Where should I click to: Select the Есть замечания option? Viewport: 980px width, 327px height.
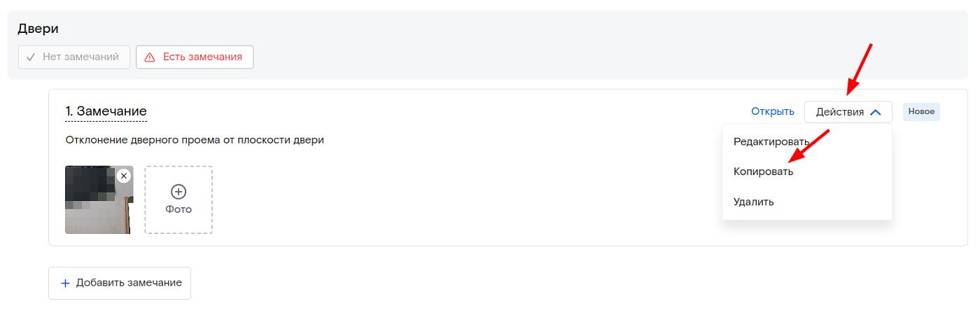point(195,57)
